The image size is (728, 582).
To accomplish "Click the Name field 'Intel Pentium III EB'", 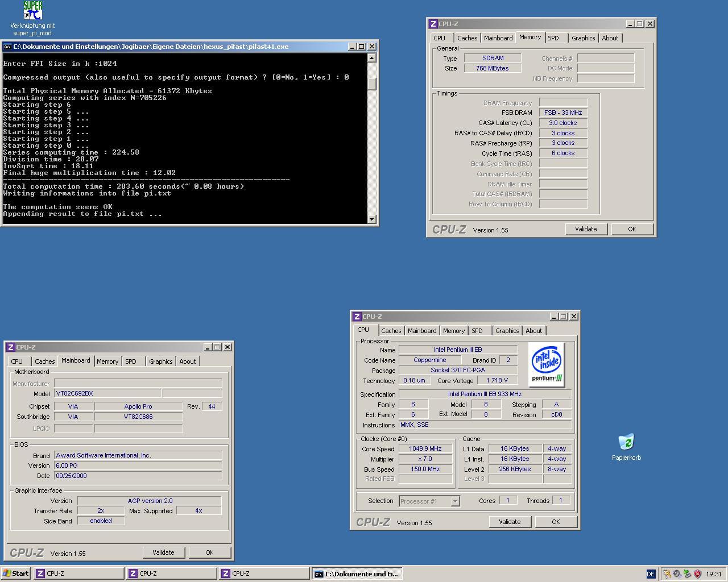I will (x=458, y=350).
